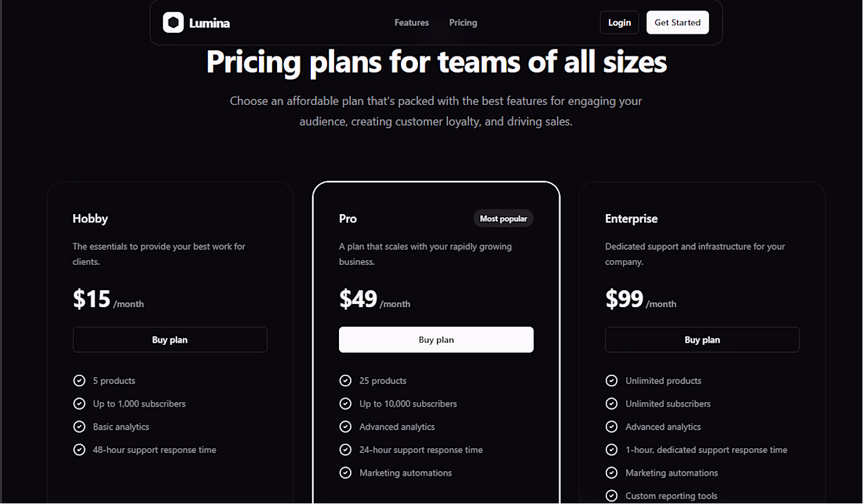The image size is (863, 504).
Task: Click the Lumina hexagon logo icon
Action: click(173, 23)
